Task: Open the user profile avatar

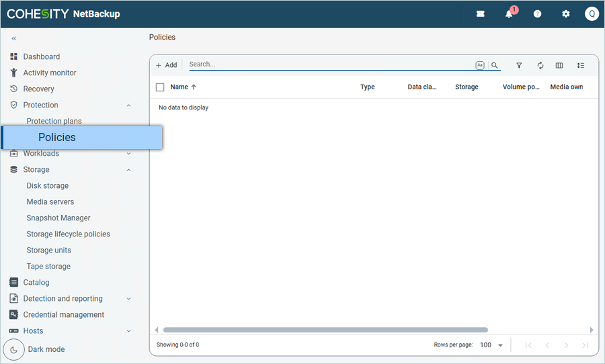Action: click(592, 14)
